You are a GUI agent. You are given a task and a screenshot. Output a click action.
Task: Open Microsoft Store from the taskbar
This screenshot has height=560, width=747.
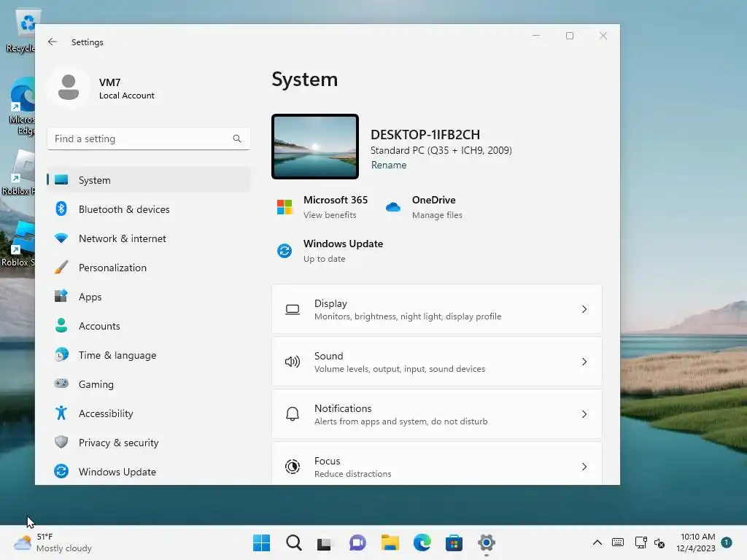454,542
